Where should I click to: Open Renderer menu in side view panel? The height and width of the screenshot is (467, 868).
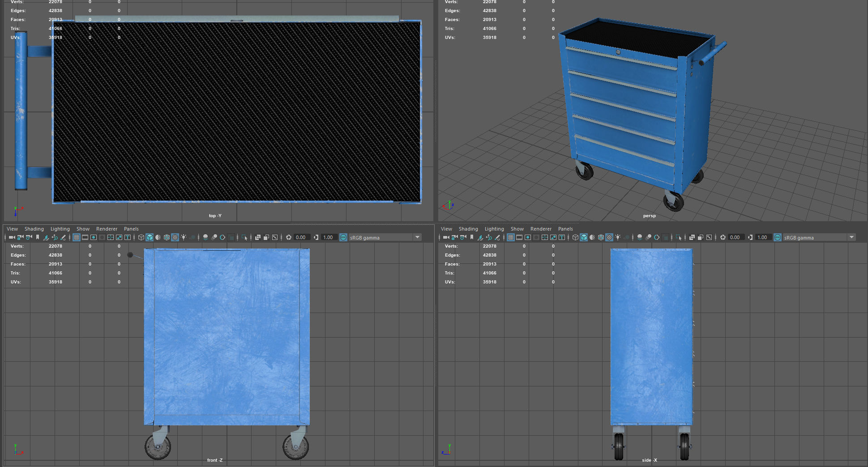click(x=541, y=229)
